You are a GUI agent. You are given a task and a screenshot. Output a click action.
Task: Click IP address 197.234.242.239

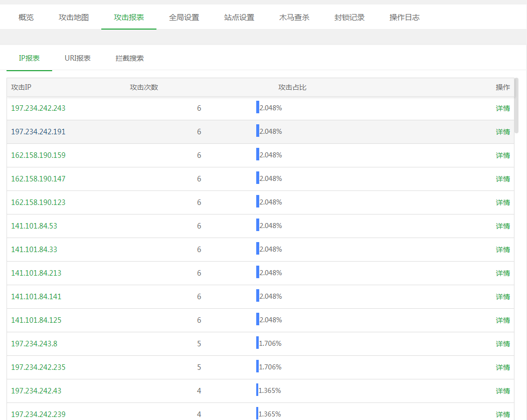pyautogui.click(x=38, y=414)
